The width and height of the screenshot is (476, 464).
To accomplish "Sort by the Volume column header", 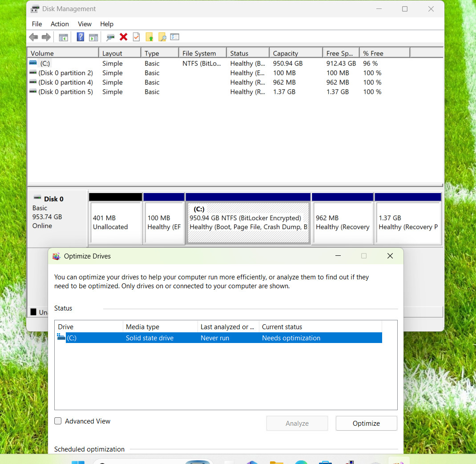I will [63, 53].
